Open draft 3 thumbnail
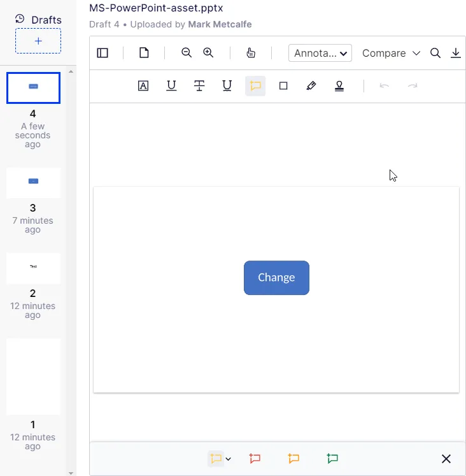Viewport: 466px width, 476px height. (33, 183)
